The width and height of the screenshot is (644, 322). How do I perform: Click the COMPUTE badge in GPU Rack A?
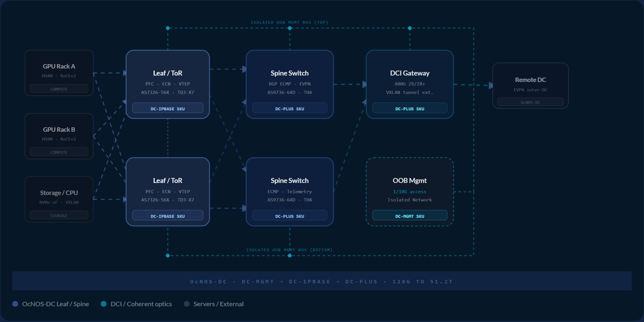(x=59, y=89)
